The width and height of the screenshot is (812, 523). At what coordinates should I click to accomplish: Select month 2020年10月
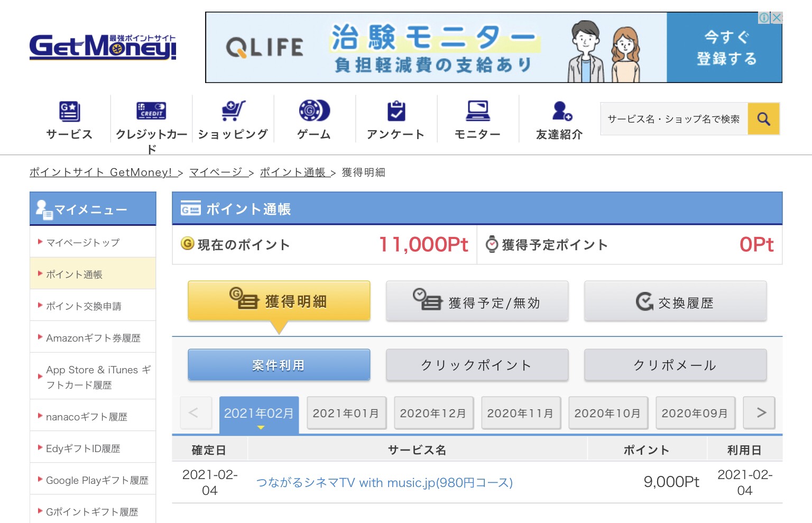pyautogui.click(x=608, y=413)
